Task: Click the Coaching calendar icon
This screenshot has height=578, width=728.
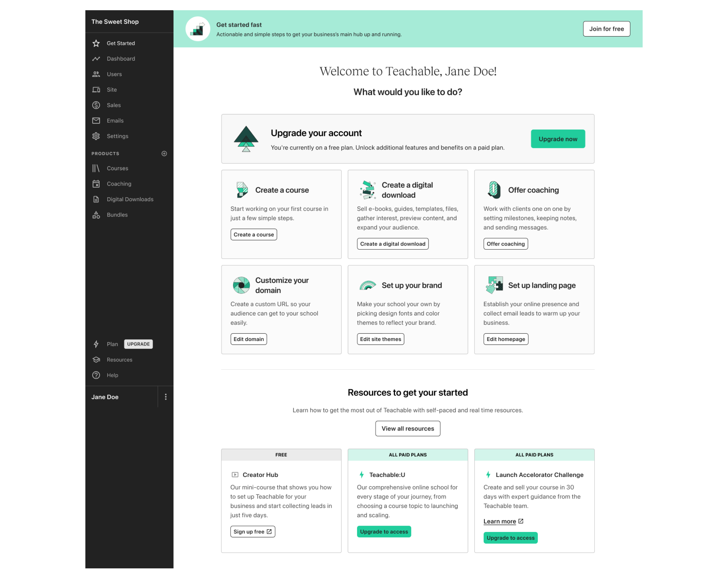Action: point(96,184)
